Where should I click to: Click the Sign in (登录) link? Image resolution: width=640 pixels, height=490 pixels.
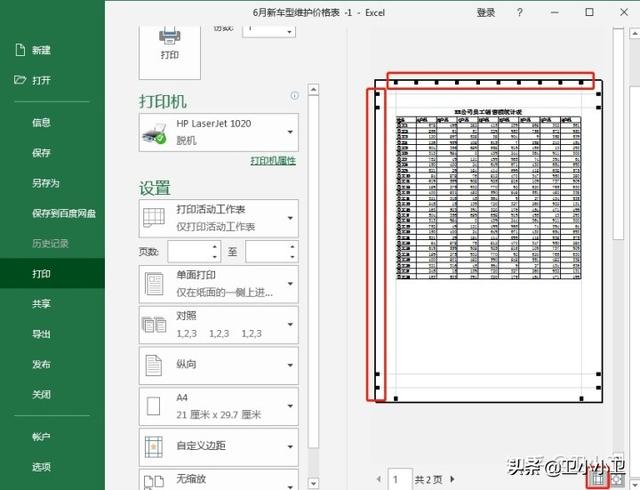(x=486, y=13)
